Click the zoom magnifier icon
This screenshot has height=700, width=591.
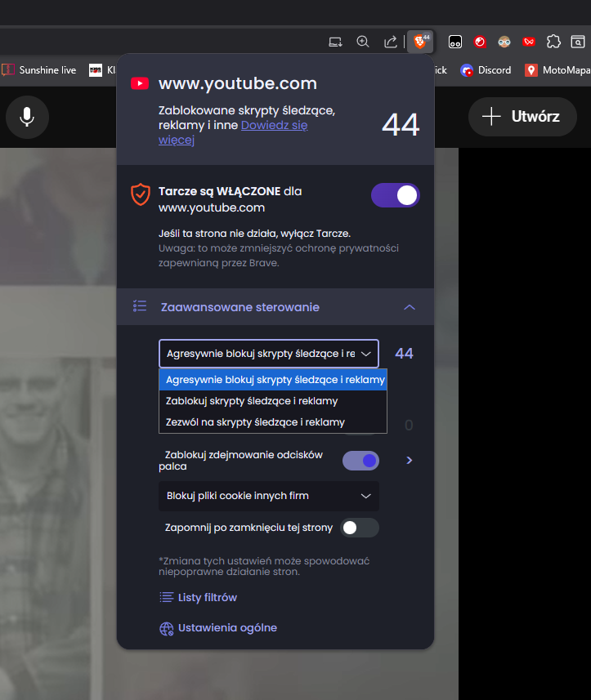pos(363,42)
